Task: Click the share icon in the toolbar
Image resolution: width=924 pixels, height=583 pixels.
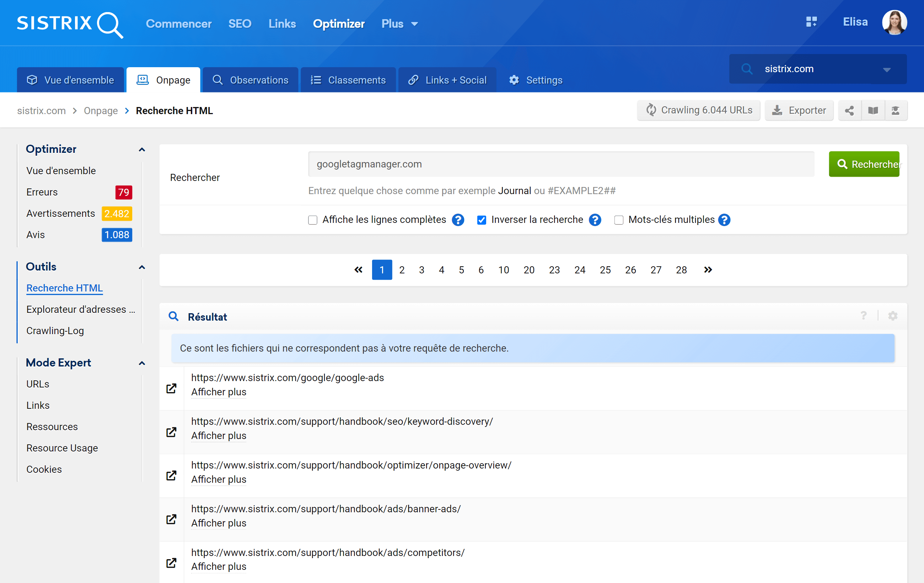Action: point(850,111)
